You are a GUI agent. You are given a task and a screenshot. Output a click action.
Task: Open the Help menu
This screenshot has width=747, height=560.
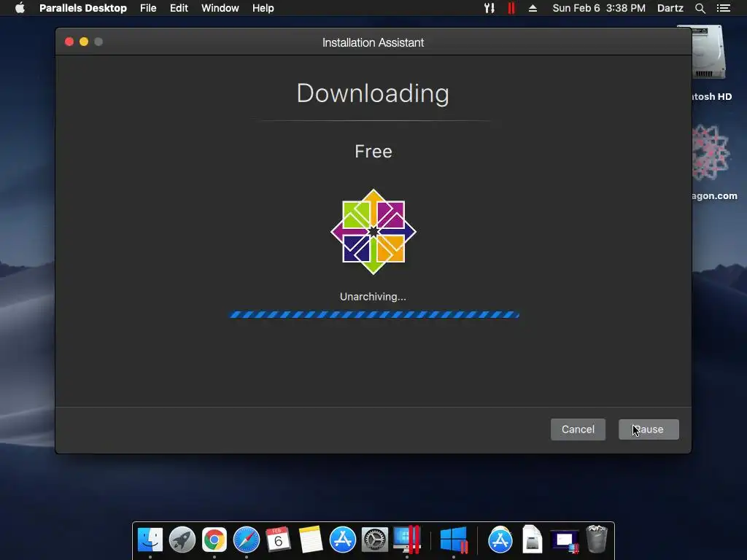[263, 8]
